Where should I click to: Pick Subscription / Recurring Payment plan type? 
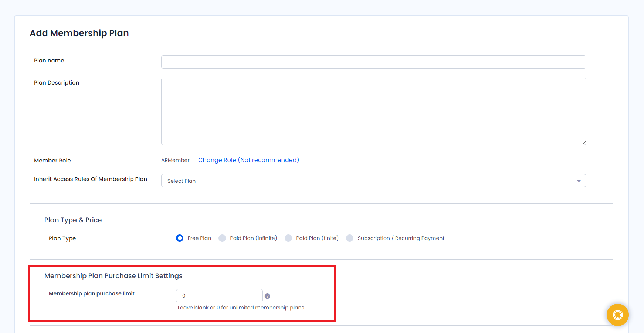click(x=350, y=238)
